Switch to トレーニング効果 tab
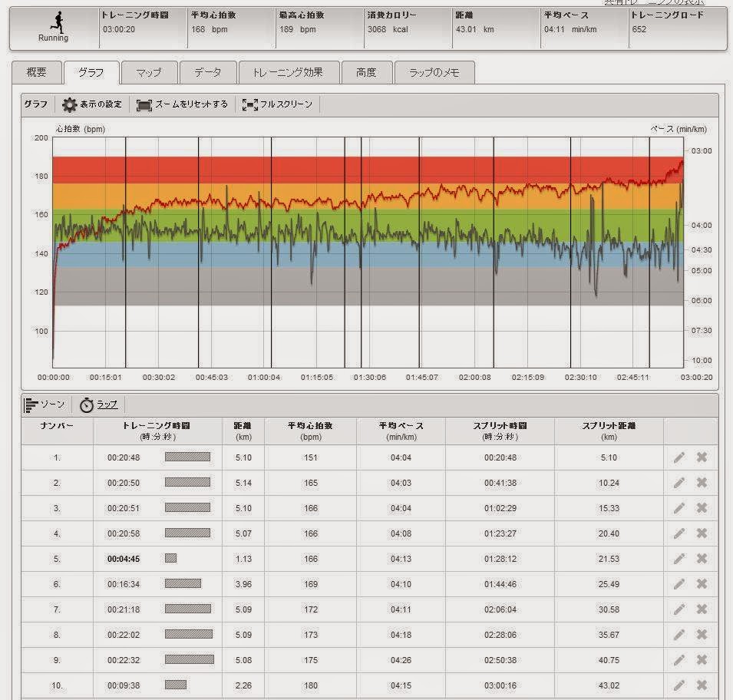Screen dimensions: 733x700 (289, 72)
